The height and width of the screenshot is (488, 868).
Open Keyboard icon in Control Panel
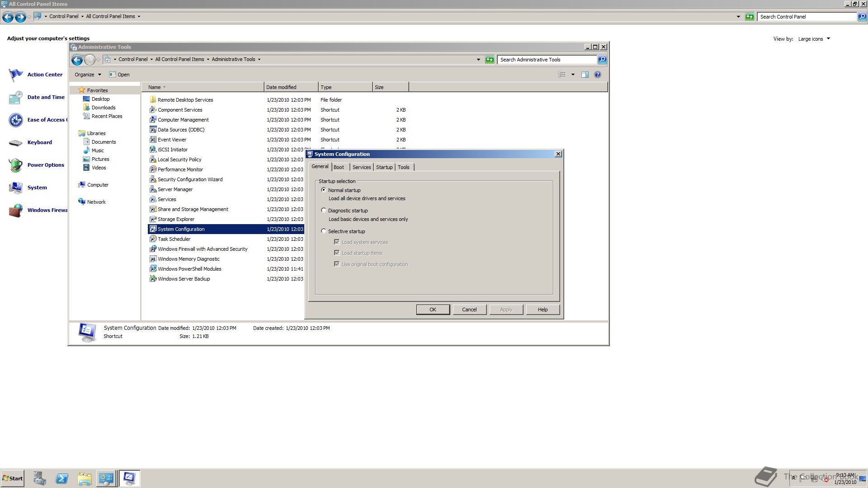point(16,142)
